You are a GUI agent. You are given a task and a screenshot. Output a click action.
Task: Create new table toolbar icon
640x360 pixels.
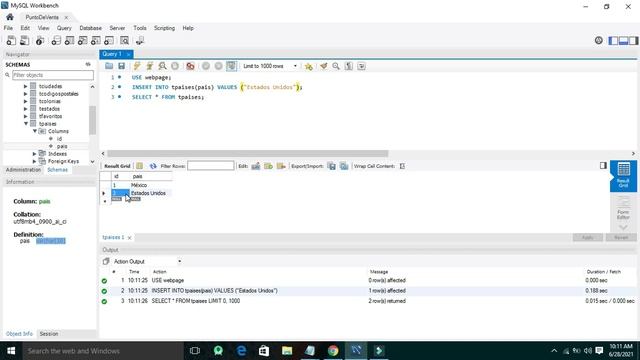[69, 40]
